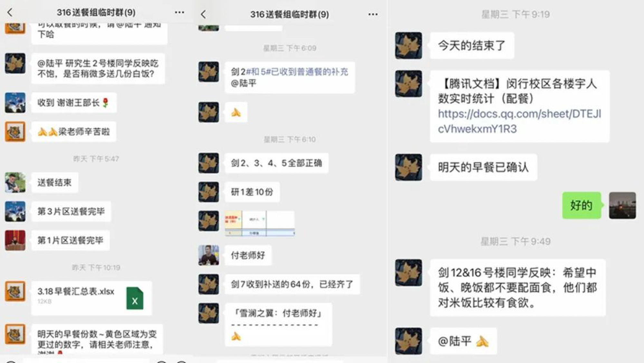The height and width of the screenshot is (363, 644).
Task: Tap avatar beside 第3片区送餐完毕 message
Action: 15,211
